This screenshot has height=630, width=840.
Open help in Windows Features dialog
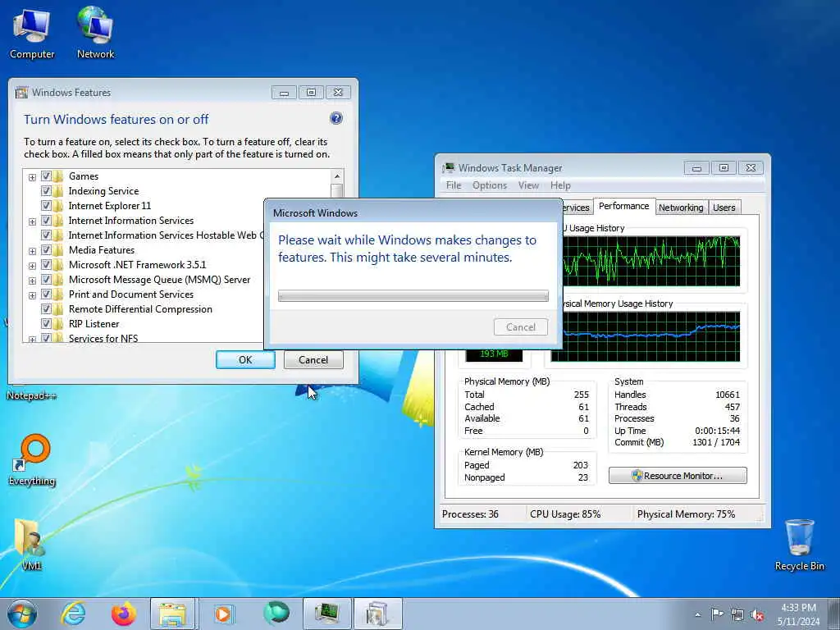tap(336, 118)
